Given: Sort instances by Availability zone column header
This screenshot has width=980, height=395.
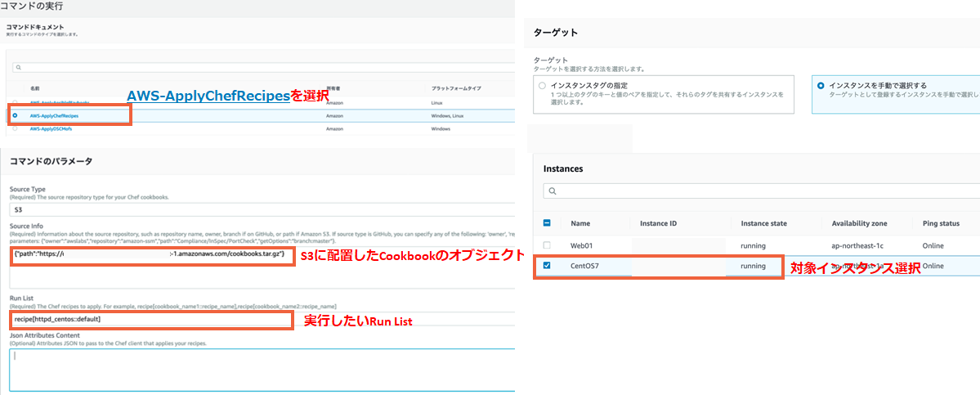Looking at the screenshot, I should pyautogui.click(x=859, y=223).
